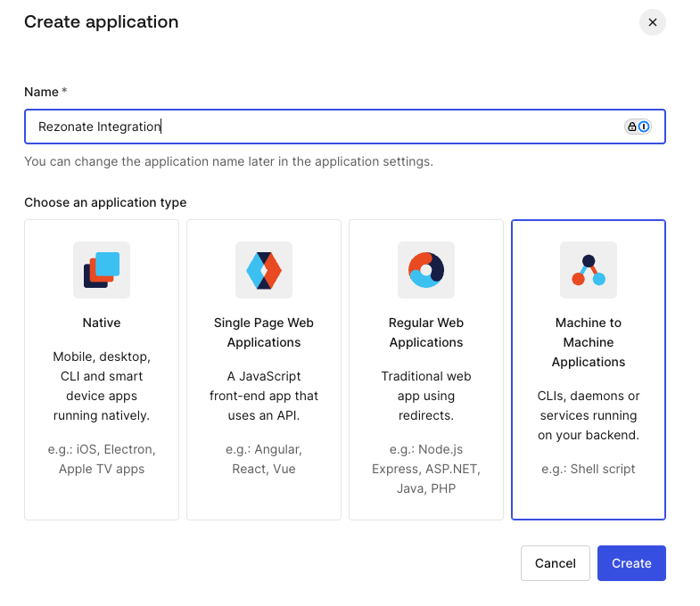Click the Native application type icon

point(102,269)
